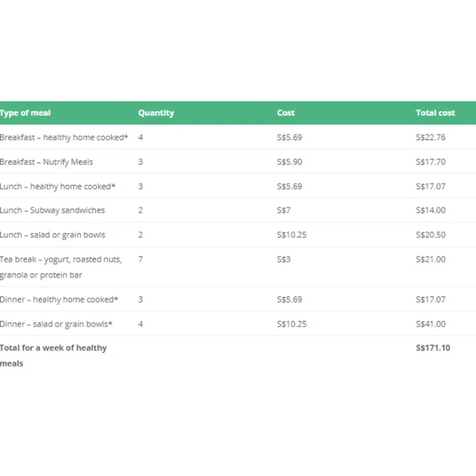Screen dimensions: 476x476
Task: Click the S$5.90 Nutrify Meals cost
Action: pyautogui.click(x=290, y=162)
